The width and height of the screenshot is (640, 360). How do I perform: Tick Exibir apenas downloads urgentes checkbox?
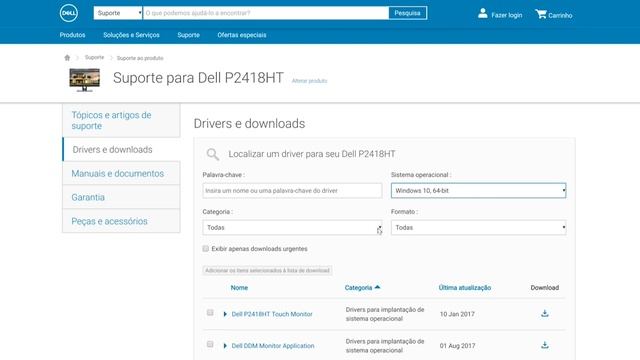(206, 249)
